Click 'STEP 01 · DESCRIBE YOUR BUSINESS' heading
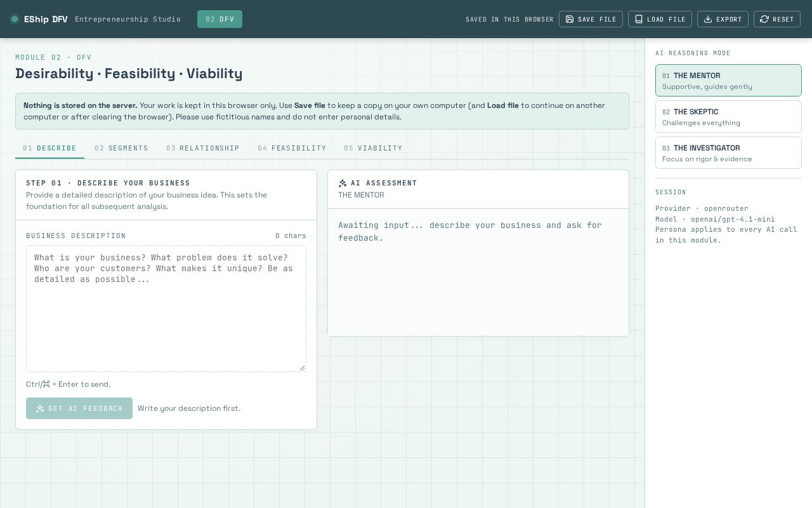Screen dimensions: 812x508 (x=108, y=183)
